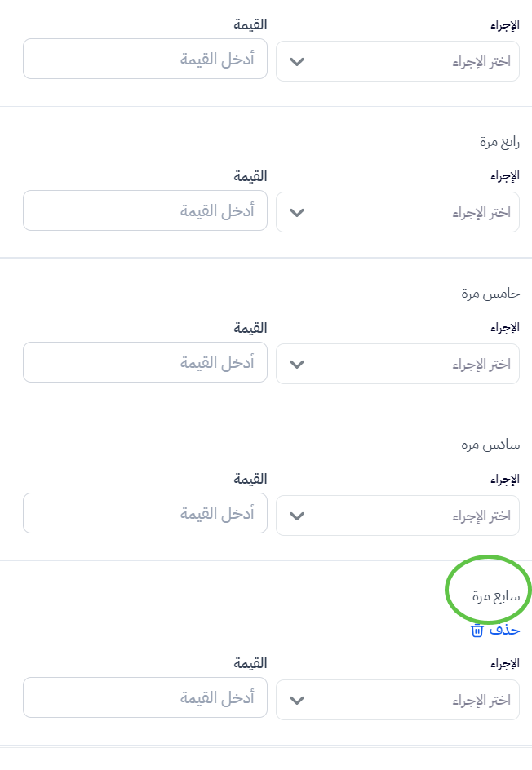
Task: Click the circled سابع مرة heading
Action: click(x=496, y=596)
